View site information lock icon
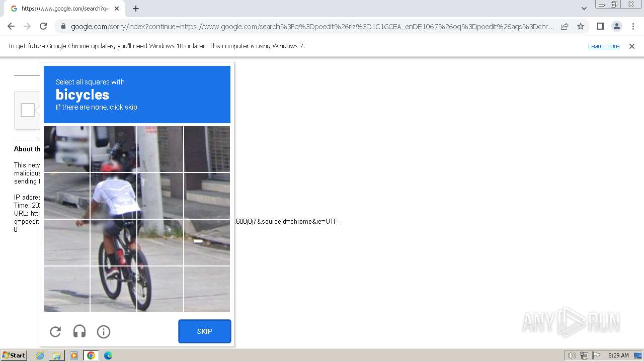This screenshot has width=644, height=362. point(63,27)
